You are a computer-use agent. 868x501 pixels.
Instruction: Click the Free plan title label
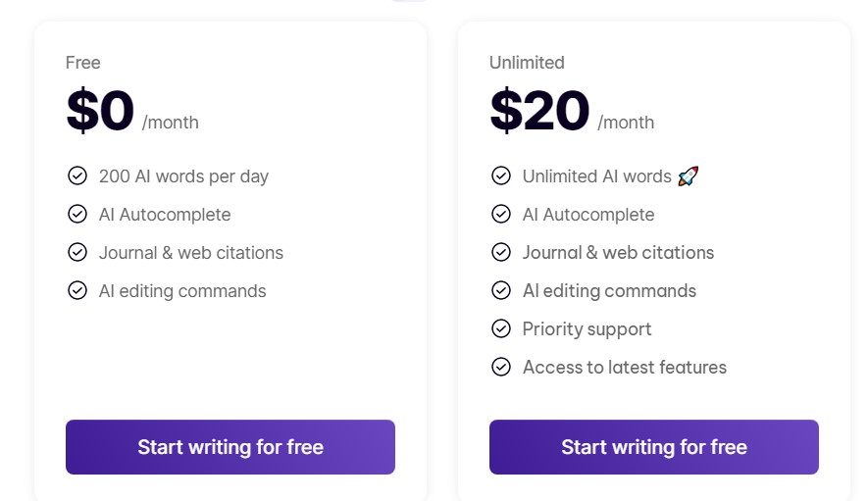click(83, 63)
